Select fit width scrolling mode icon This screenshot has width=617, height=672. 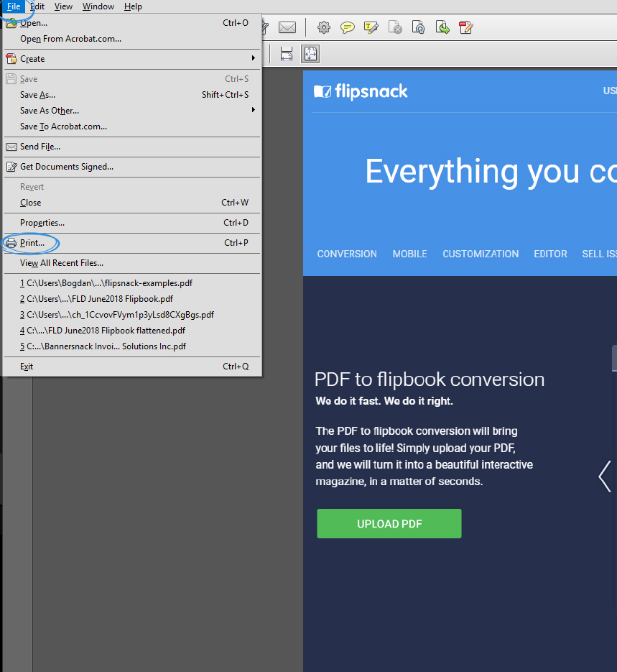(x=287, y=54)
